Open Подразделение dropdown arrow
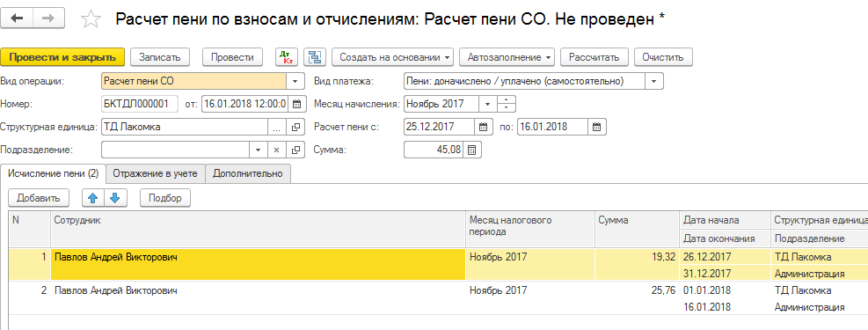 (258, 150)
